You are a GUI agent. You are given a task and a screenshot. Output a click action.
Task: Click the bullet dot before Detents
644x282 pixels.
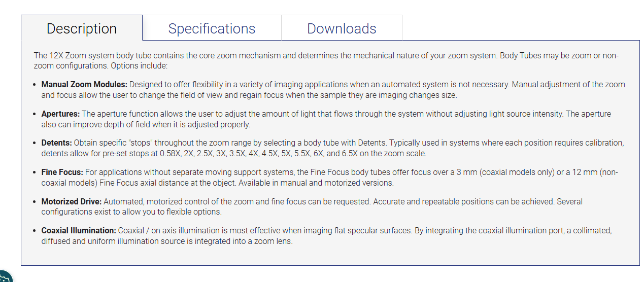[x=35, y=144]
